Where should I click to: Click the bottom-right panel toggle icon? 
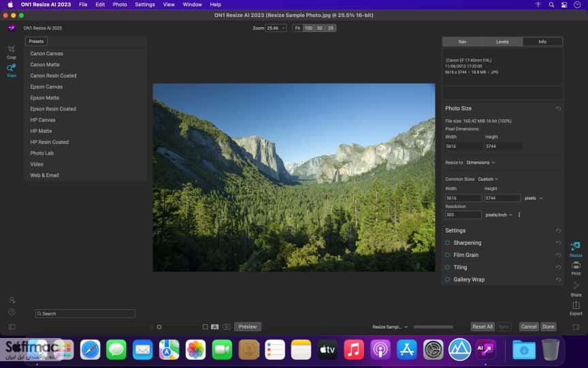click(x=576, y=327)
